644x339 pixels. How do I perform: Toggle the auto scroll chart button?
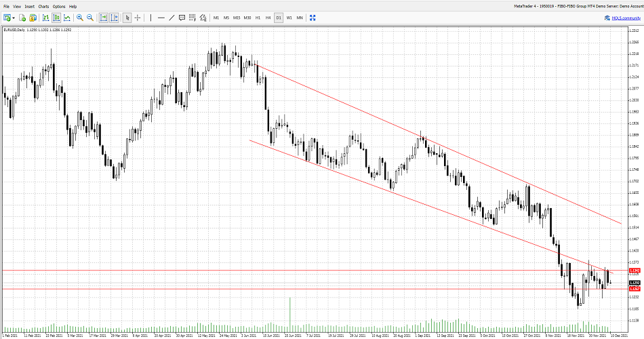click(103, 18)
